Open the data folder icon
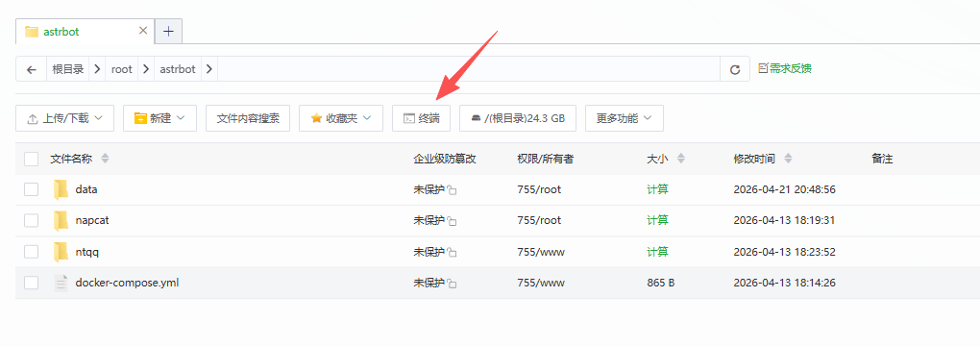980x347 pixels. 61,189
